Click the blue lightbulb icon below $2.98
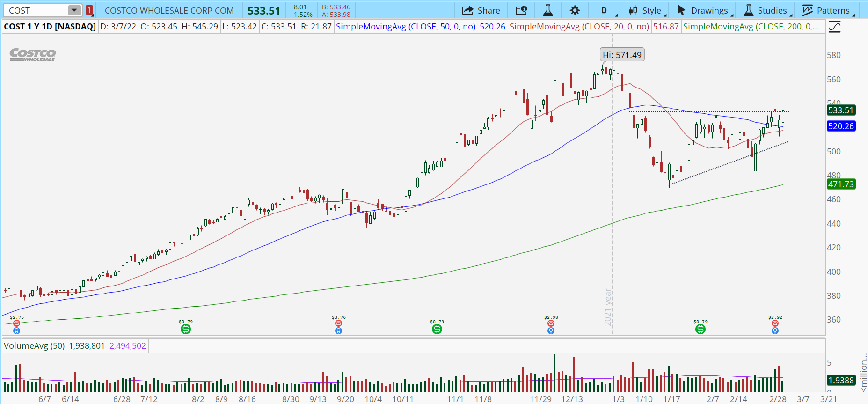This screenshot has width=868, height=404. coord(551,331)
